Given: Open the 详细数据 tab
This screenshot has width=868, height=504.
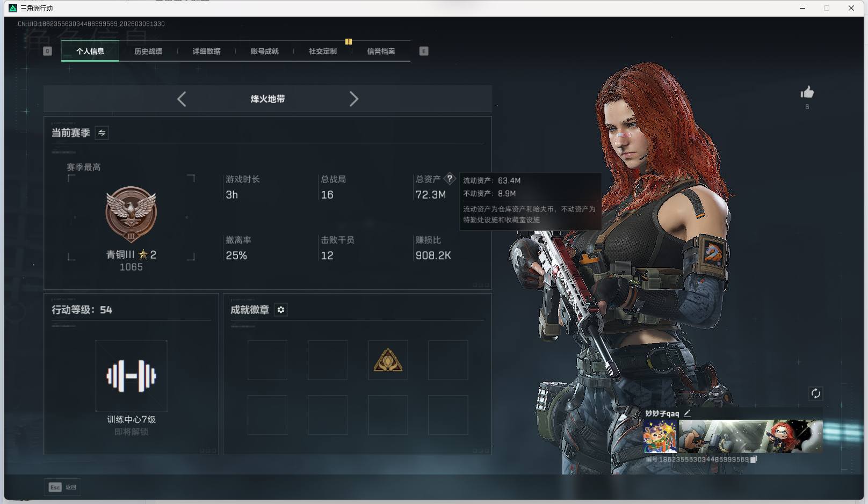Looking at the screenshot, I should click(x=207, y=52).
